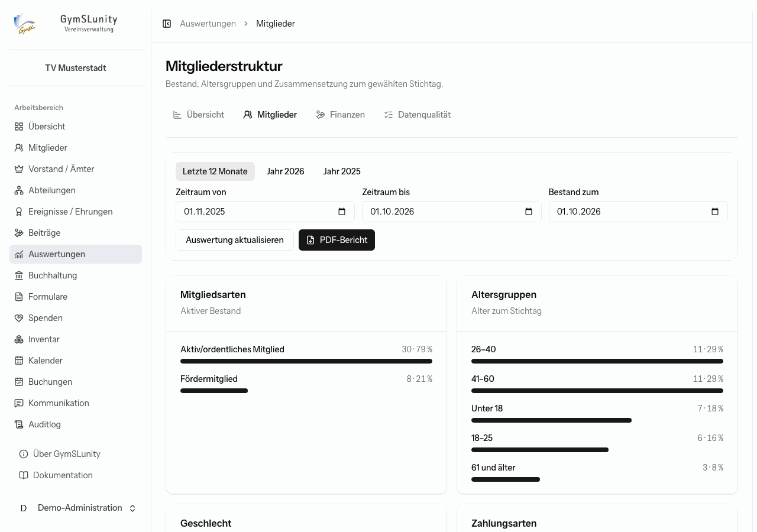
Task: Choose the Jahr 2026 preset
Action: tap(286, 171)
